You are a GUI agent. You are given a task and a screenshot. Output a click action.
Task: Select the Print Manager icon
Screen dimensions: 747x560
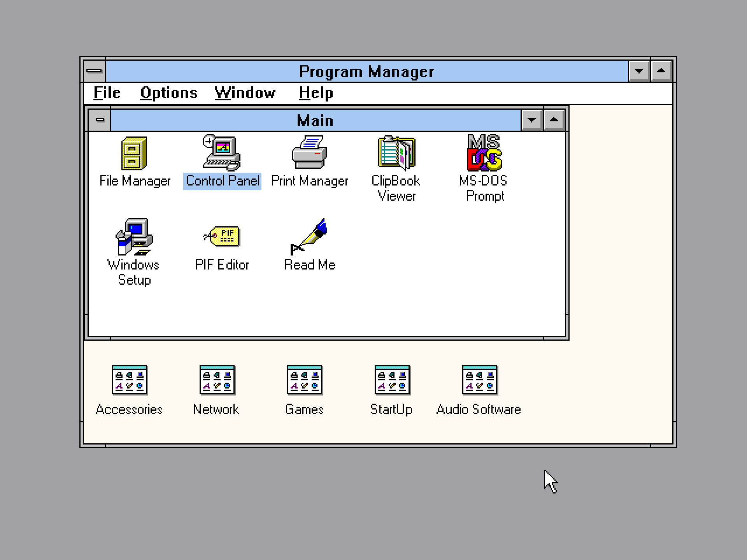(x=309, y=152)
